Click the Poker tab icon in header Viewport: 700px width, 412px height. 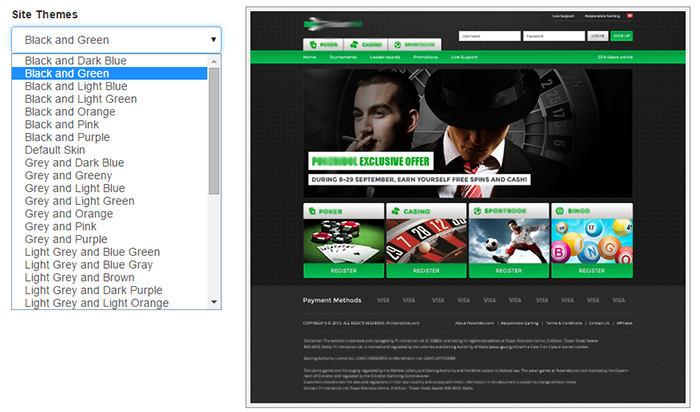[312, 45]
